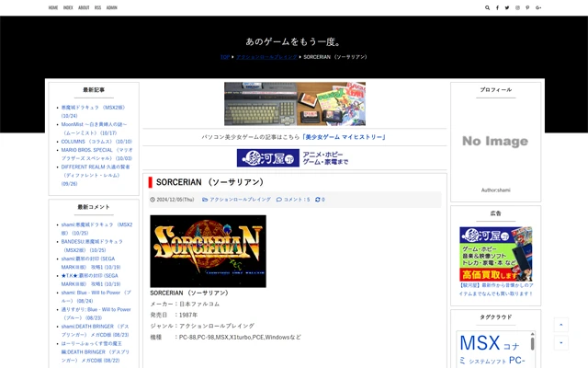
Task: Click the Instagram icon in the header
Action: (518, 7)
